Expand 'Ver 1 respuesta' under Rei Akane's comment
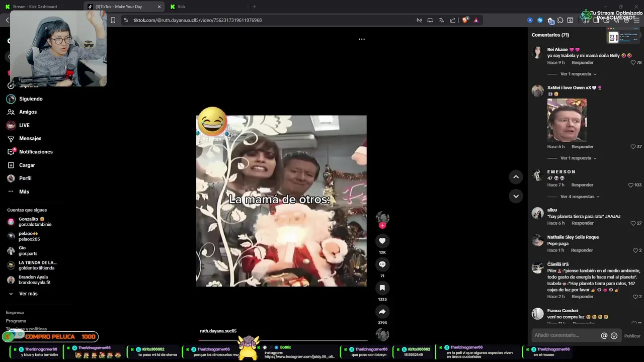The width and height of the screenshot is (644, 362). (578, 74)
